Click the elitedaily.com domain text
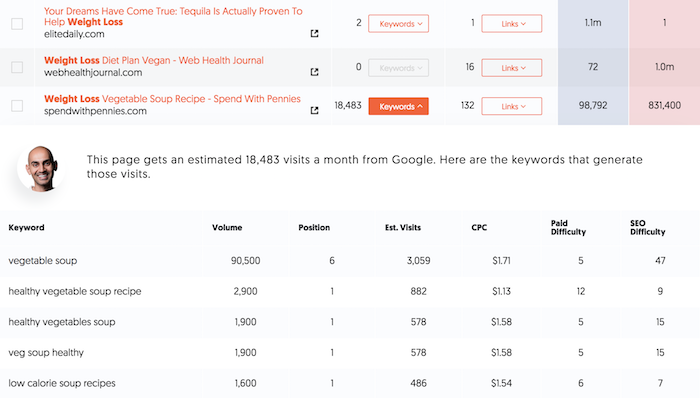The width and height of the screenshot is (700, 398). [74, 34]
